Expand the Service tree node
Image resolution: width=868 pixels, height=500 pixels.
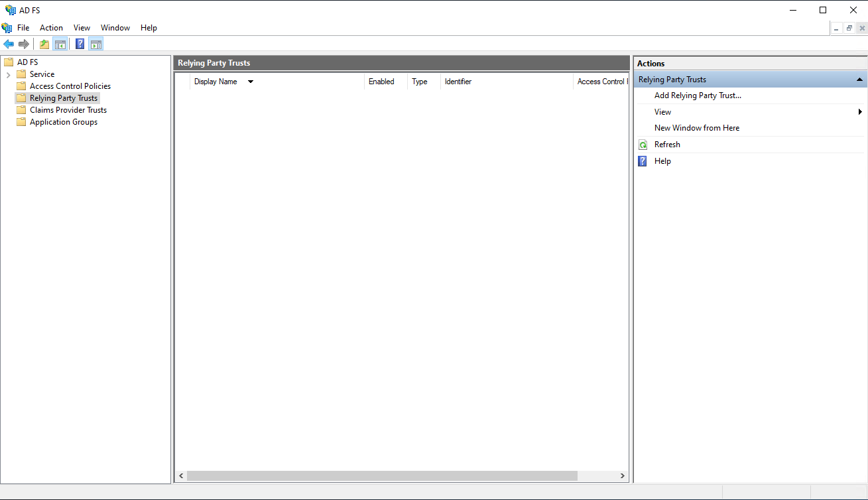(x=9, y=74)
